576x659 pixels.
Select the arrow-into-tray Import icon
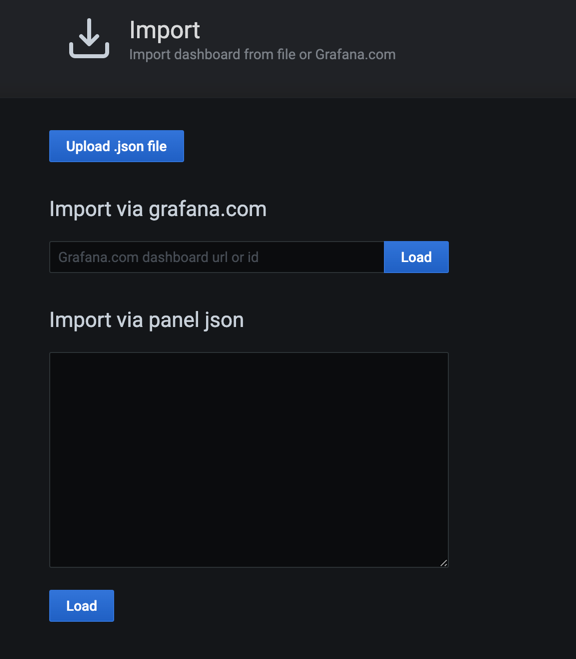[89, 38]
